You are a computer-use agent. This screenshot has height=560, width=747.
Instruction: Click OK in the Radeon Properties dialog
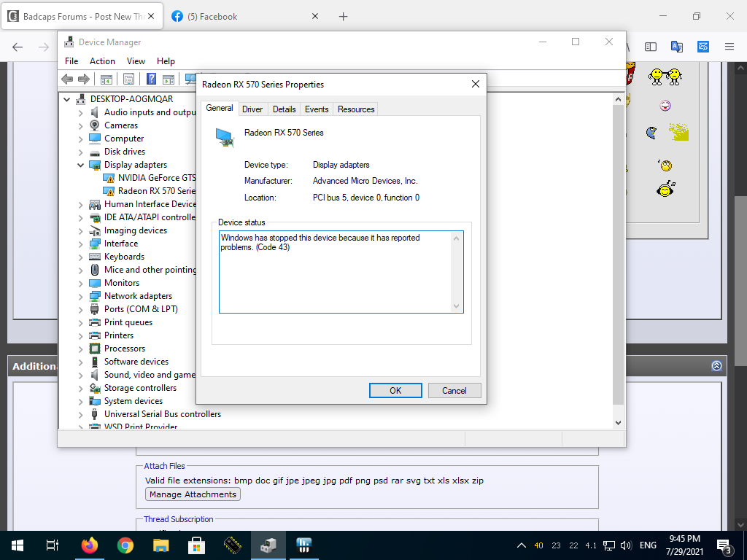(x=395, y=391)
